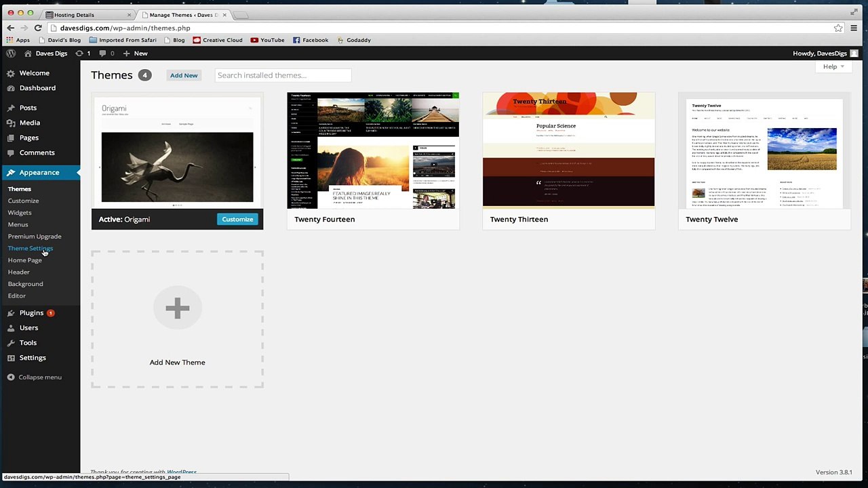Select the Twenty Thirteen theme thumbnail
This screenshot has width=868, height=488.
(x=568, y=150)
